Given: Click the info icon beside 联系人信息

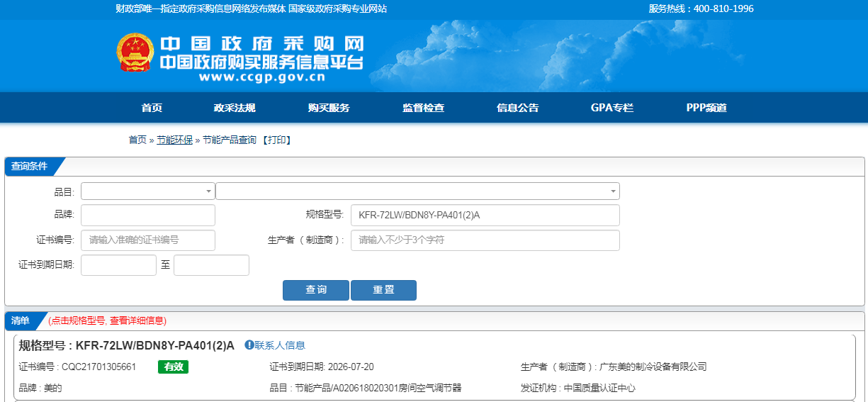Looking at the screenshot, I should click(x=249, y=345).
